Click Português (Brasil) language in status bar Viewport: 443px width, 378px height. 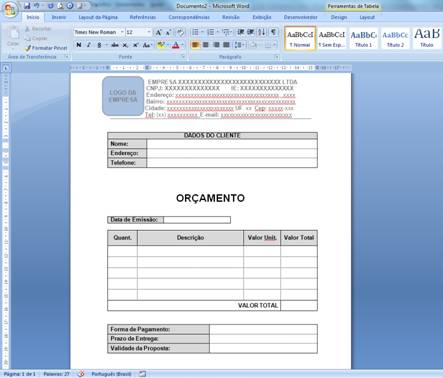[x=111, y=374]
